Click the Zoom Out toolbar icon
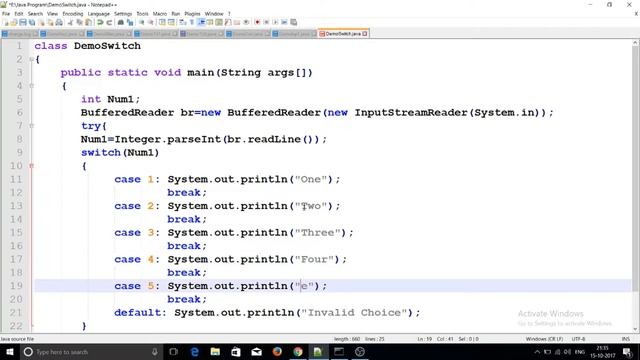Viewport: 640px width, 360px height. (151, 22)
